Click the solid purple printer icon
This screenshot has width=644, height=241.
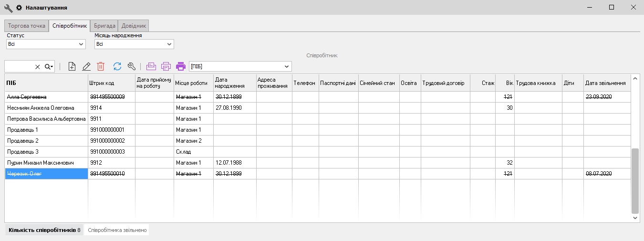pyautogui.click(x=181, y=67)
